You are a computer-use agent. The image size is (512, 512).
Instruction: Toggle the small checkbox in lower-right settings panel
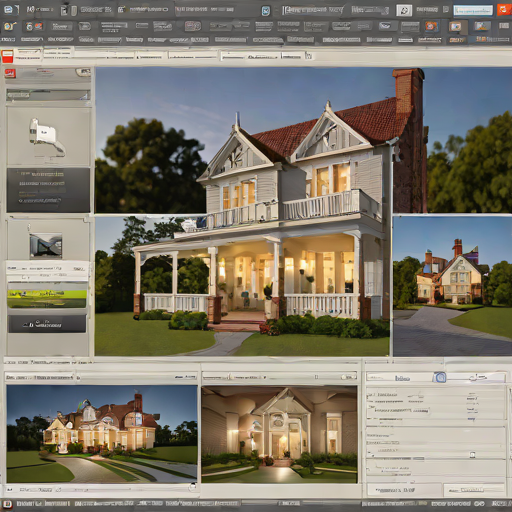pos(472,455)
